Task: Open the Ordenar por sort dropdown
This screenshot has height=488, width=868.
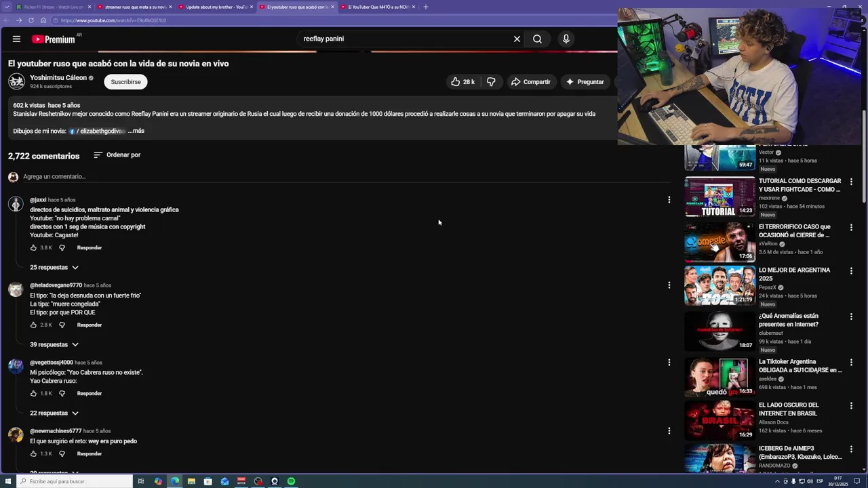Action: pos(117,155)
